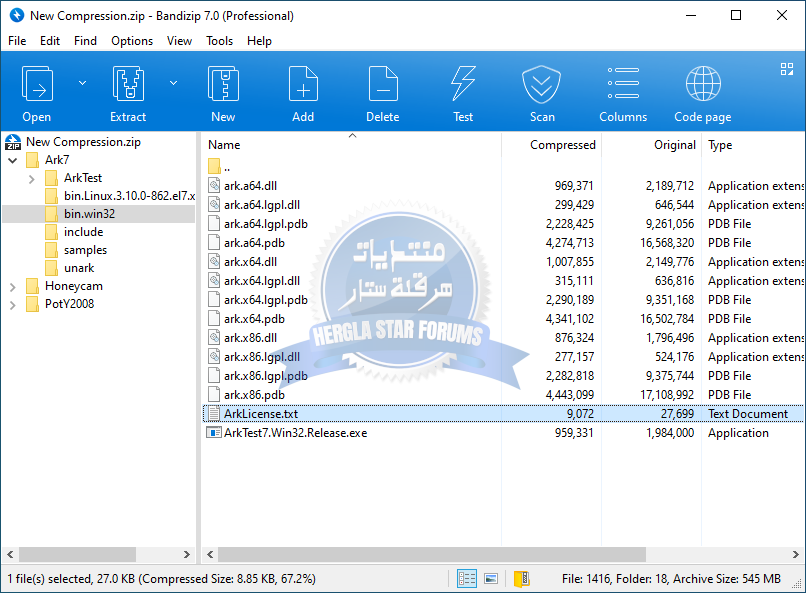This screenshot has width=806, height=593.
Task: Create a new archive with New icon
Action: (x=223, y=84)
